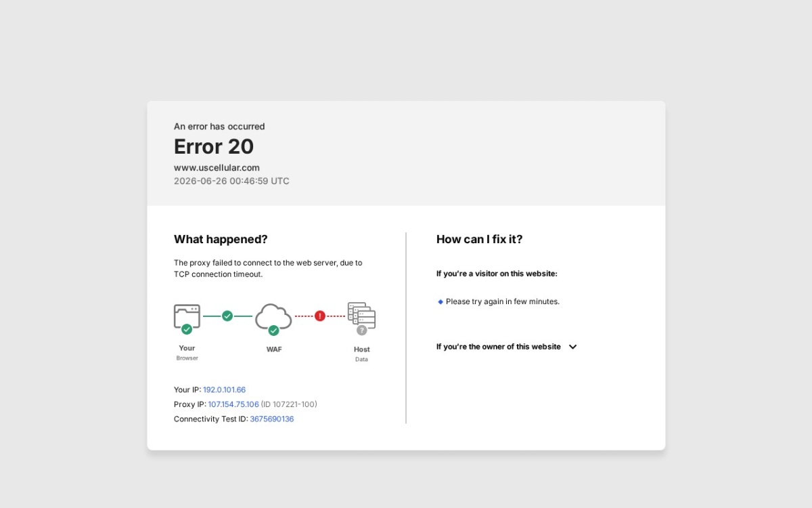Click the green check badge on WAF cloud
The width and height of the screenshot is (812, 508).
click(x=273, y=331)
